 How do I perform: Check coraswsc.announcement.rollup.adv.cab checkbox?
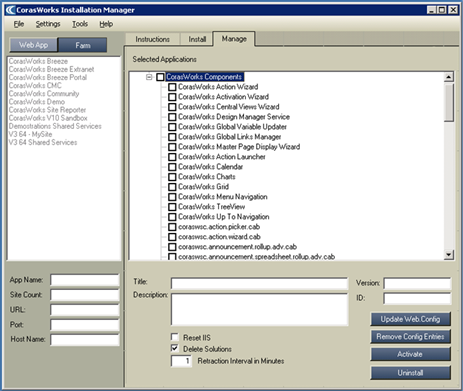point(172,247)
